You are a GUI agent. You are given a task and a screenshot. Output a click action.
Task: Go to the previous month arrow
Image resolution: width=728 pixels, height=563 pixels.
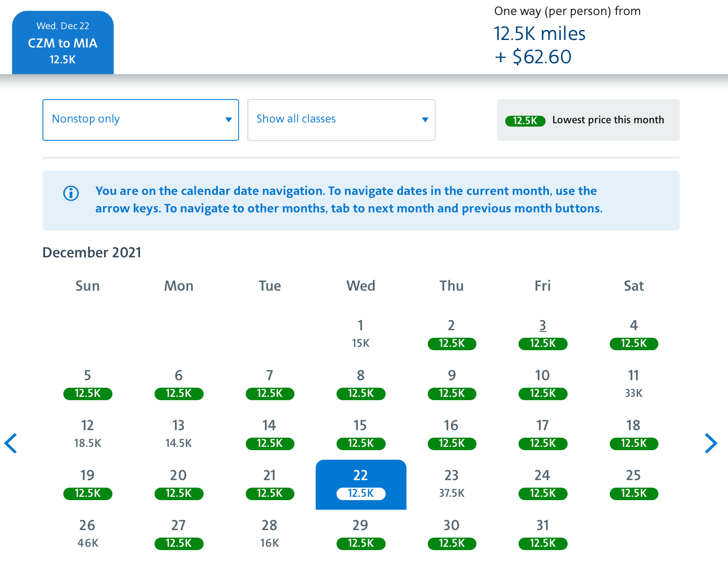pos(11,443)
